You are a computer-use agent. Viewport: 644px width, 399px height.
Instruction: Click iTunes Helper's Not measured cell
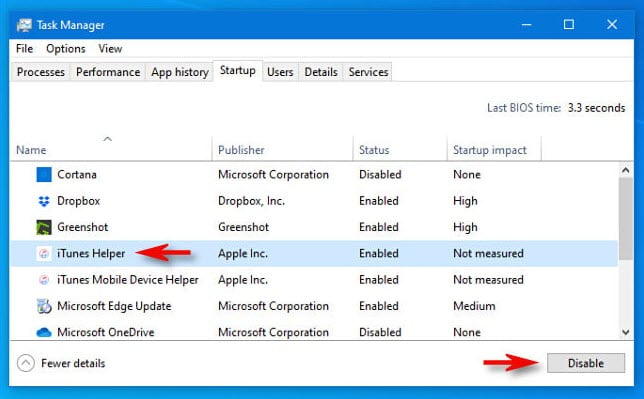point(488,254)
